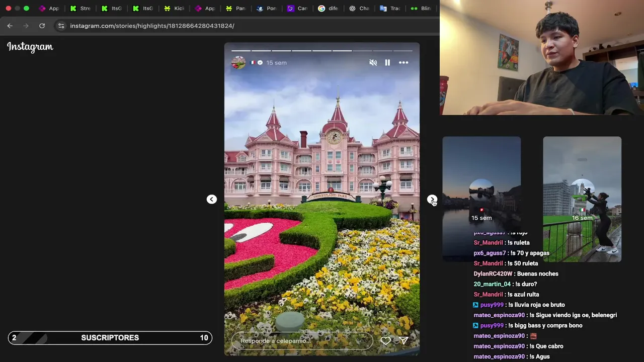Click mateo_espinoza90's '!s Que cabro' message
This screenshot has width=644, height=362.
[x=546, y=346]
